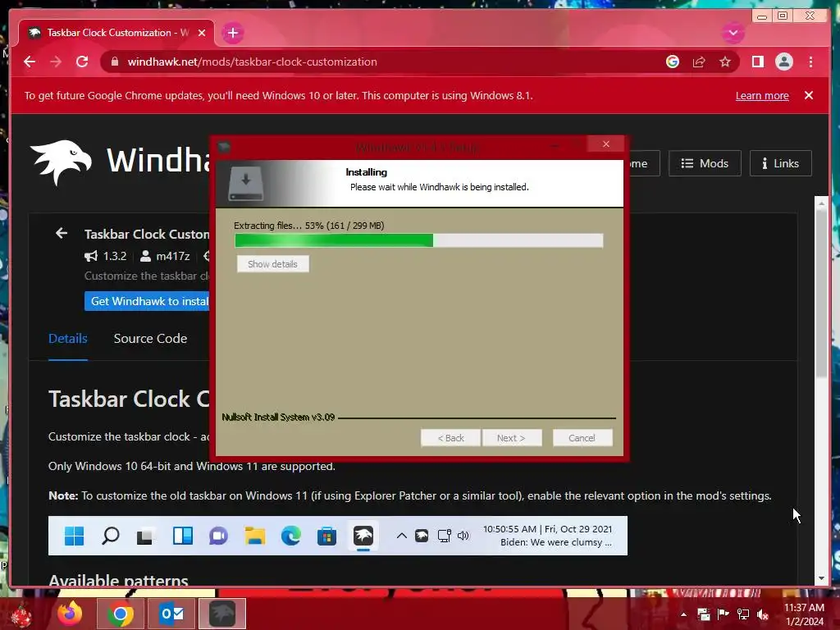The height and width of the screenshot is (630, 840).
Task: Expand the tab search chevron in Chrome's title bar
Action: [x=733, y=33]
